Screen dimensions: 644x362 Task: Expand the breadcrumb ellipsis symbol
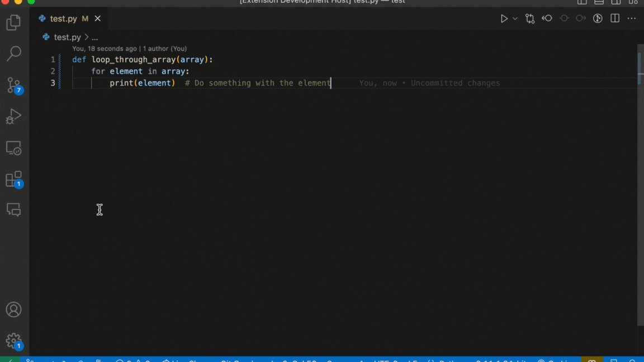tap(95, 38)
